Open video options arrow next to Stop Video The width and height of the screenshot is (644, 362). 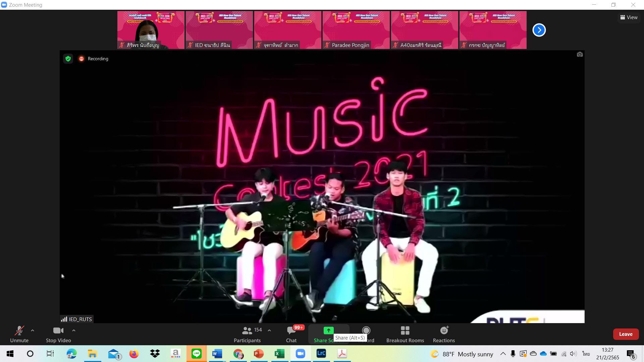pos(74,330)
